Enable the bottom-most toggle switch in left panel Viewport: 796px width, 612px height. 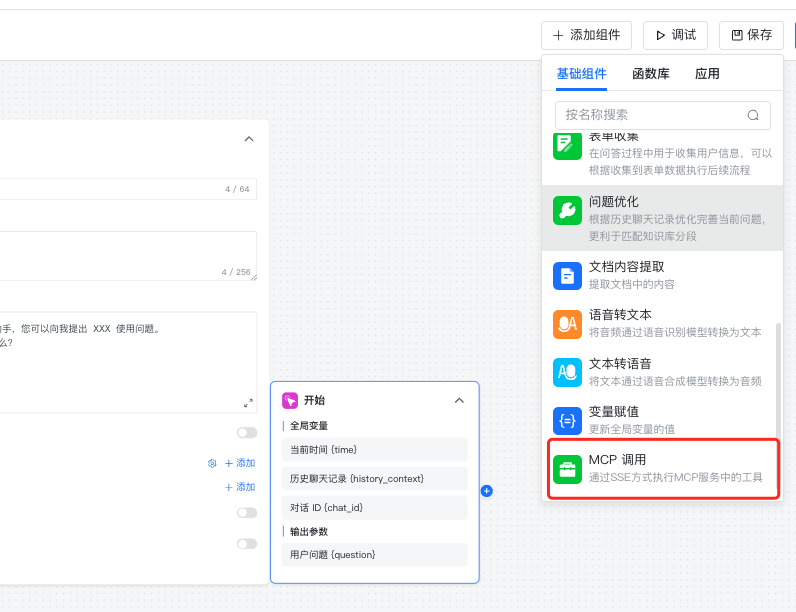[x=246, y=544]
